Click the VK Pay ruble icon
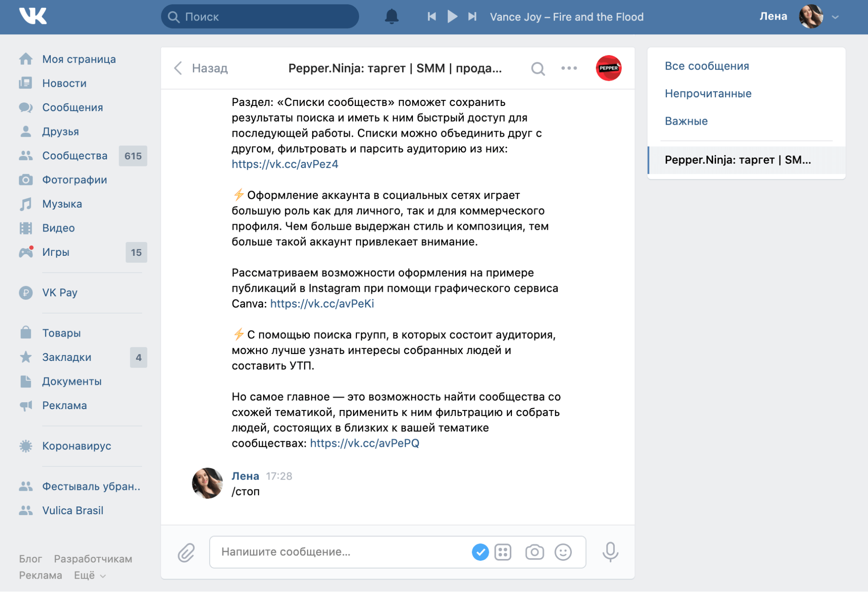 26,293
